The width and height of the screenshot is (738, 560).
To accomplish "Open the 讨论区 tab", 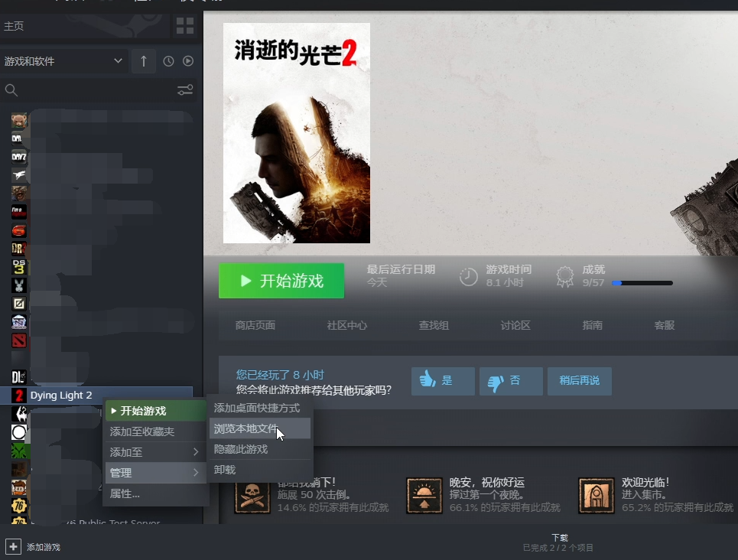I will click(x=515, y=325).
